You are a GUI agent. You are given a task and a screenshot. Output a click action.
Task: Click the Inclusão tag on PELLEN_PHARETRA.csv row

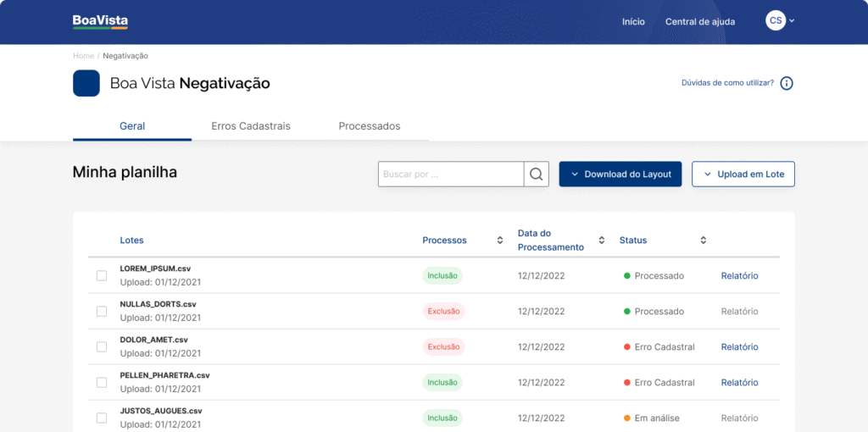pos(442,382)
